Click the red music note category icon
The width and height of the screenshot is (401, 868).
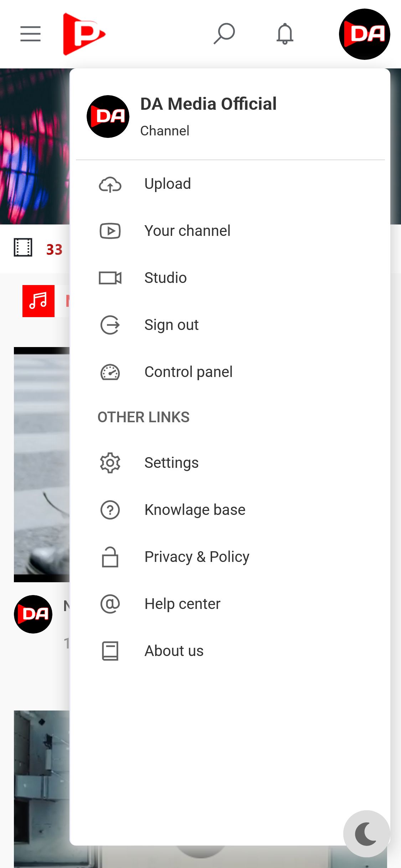(38, 301)
